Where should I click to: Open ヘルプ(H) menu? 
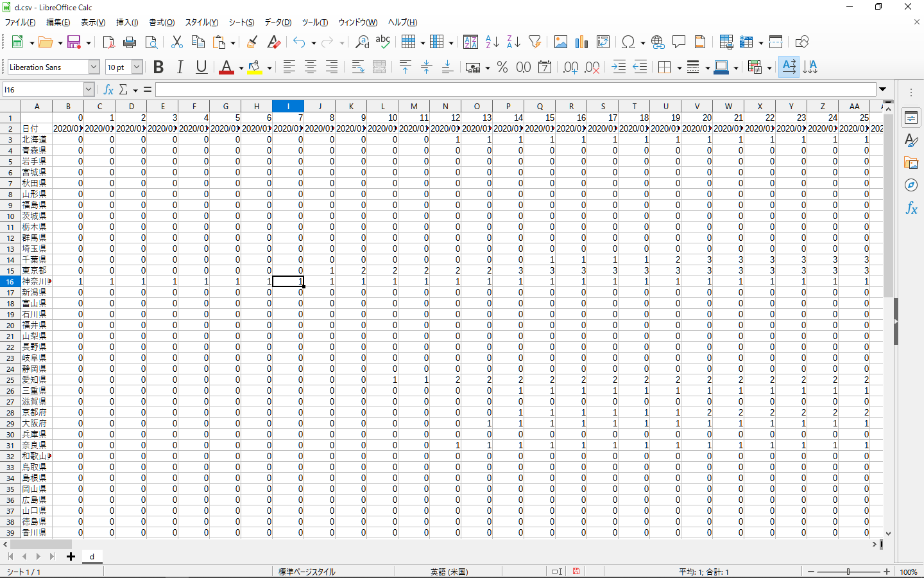[402, 22]
